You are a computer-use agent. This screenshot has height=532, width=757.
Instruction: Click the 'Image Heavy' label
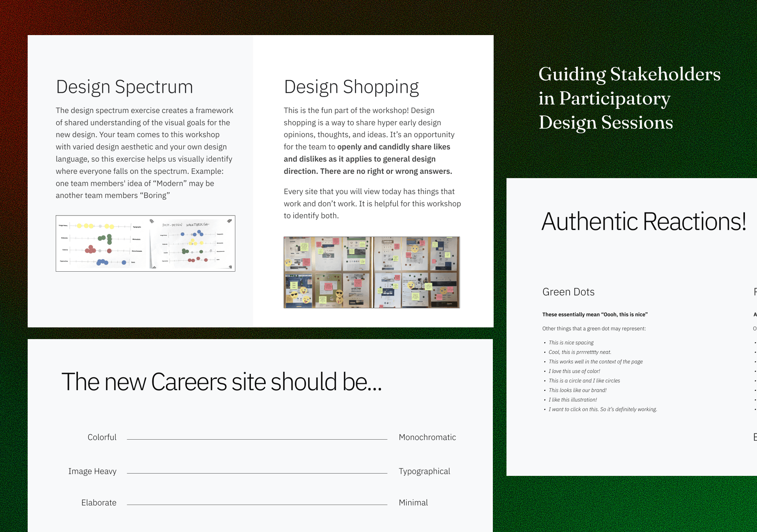[92, 471]
